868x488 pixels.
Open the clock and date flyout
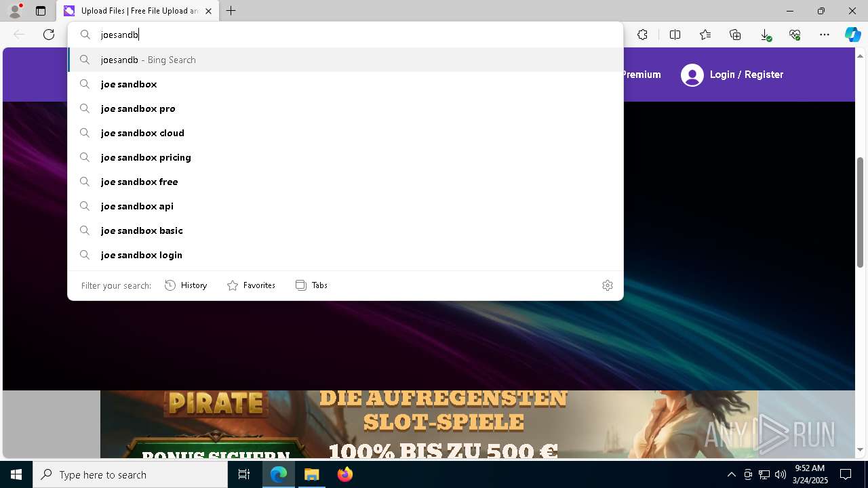(810, 474)
